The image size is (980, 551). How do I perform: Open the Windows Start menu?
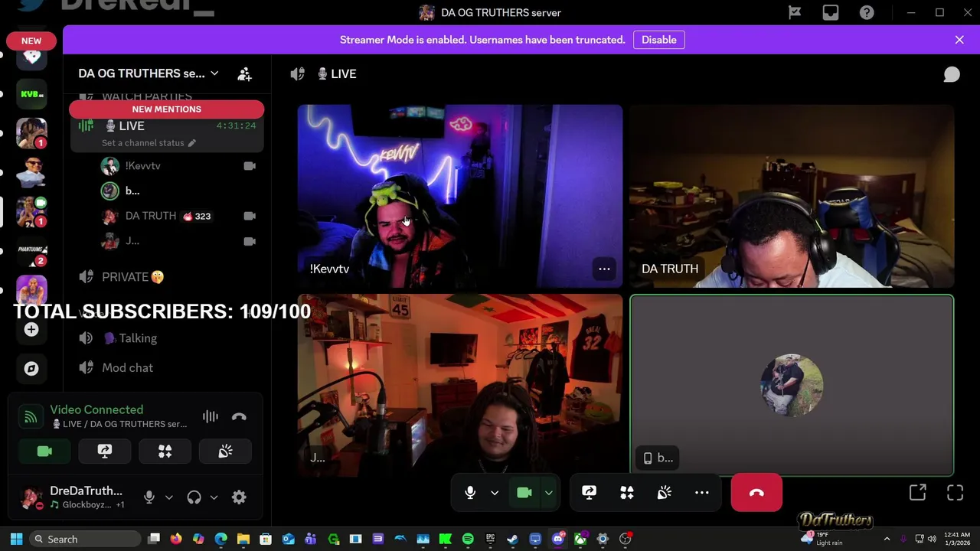pos(16,539)
